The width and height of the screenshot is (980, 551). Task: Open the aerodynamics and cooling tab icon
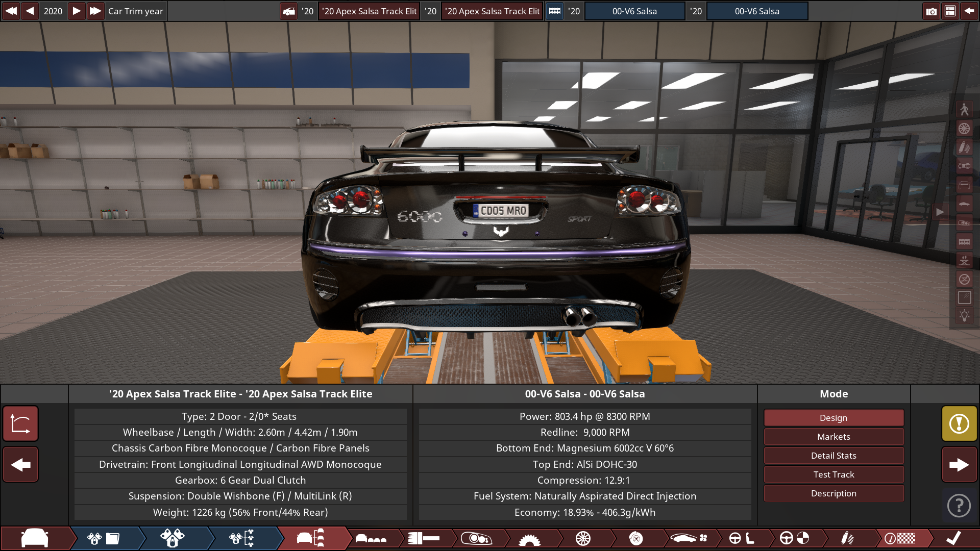pos(689,538)
